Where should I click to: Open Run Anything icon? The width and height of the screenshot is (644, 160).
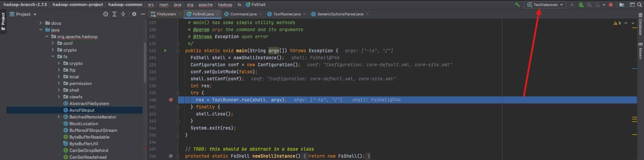(x=632, y=5)
